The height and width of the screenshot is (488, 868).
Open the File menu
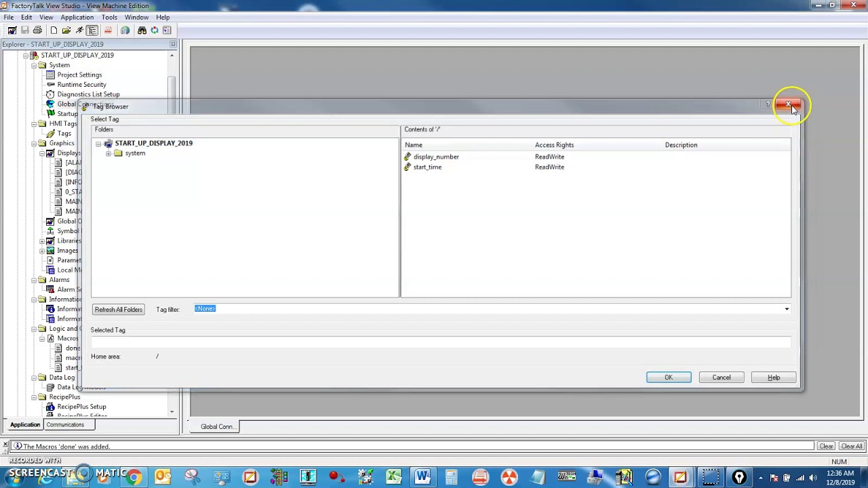coord(9,17)
